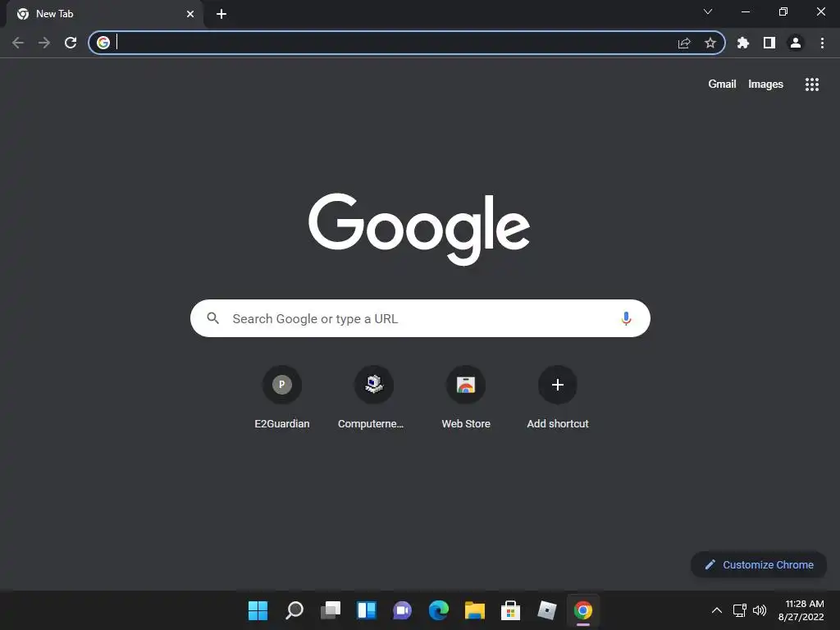Click the magnifier icon in the Google search box

coord(212,318)
